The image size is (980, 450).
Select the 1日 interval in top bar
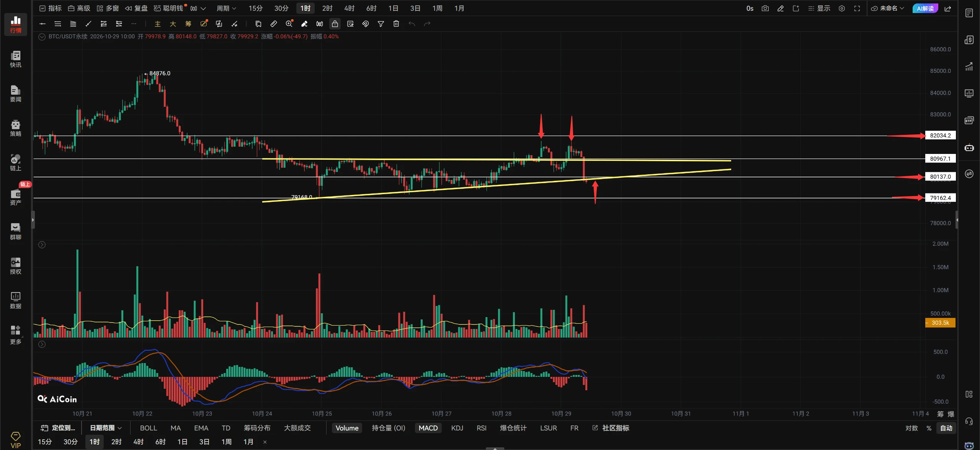click(393, 8)
